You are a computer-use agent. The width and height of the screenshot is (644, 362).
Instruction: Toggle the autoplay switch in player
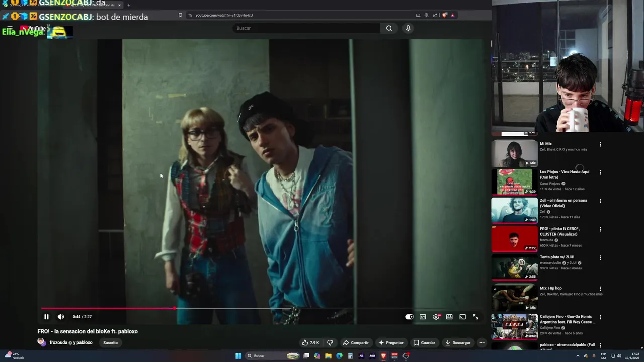[x=410, y=317]
